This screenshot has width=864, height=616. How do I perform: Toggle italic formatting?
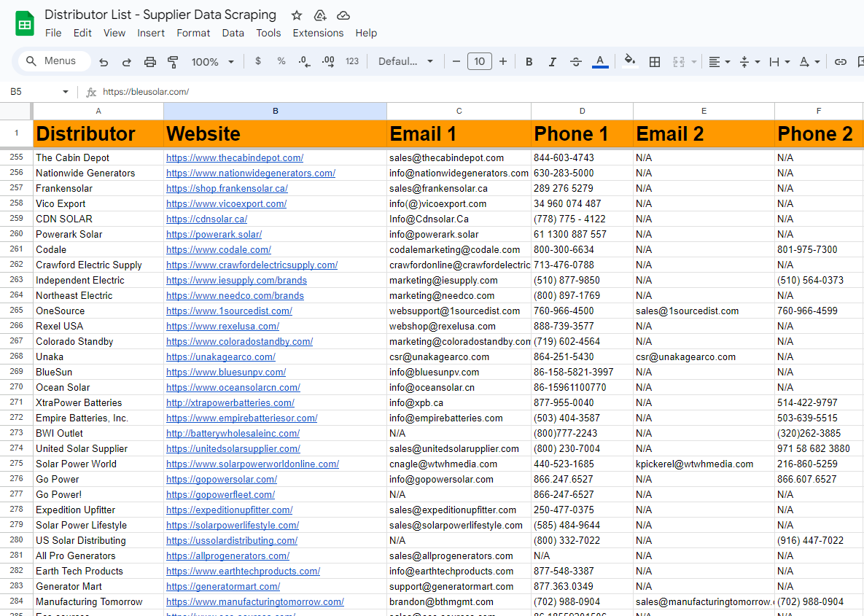(552, 62)
